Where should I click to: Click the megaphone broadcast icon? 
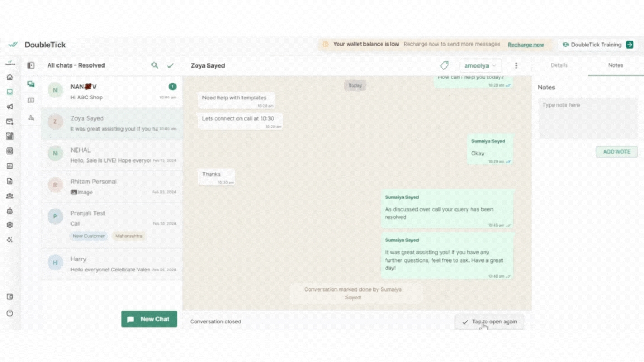[10, 107]
